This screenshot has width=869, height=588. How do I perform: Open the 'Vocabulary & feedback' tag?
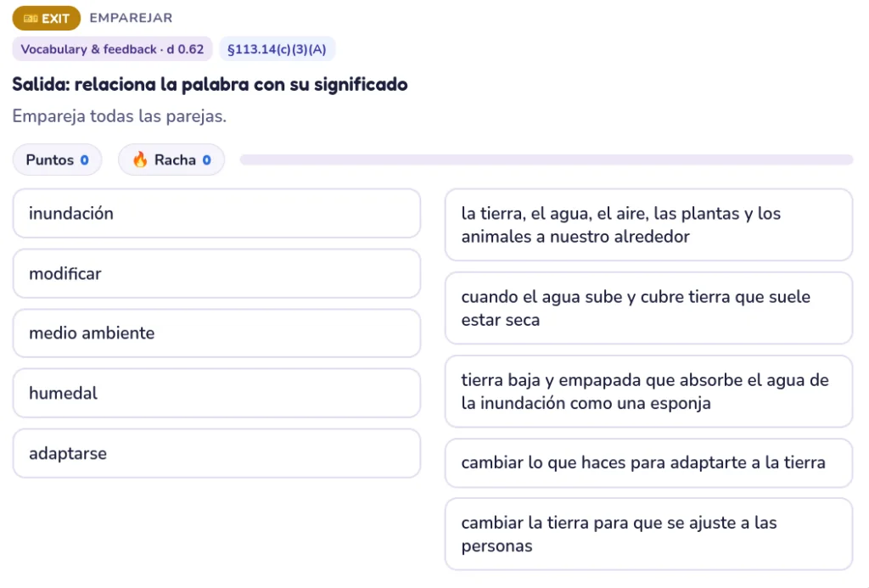pos(113,48)
